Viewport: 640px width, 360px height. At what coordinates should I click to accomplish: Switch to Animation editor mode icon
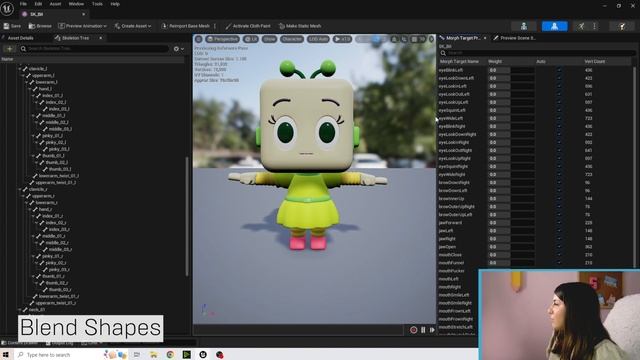point(581,26)
